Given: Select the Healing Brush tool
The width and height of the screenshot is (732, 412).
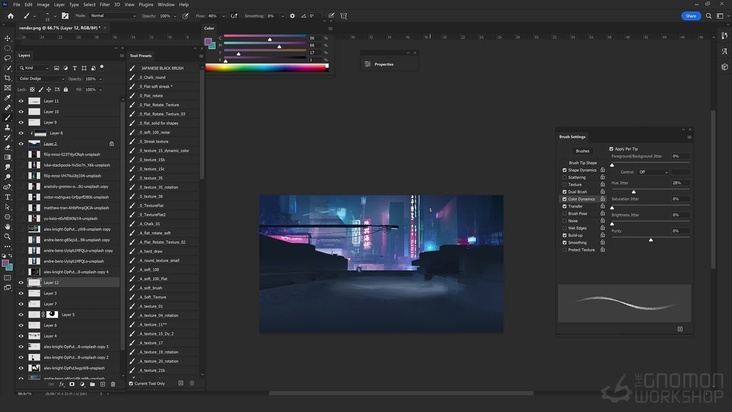Looking at the screenshot, I should (7, 108).
